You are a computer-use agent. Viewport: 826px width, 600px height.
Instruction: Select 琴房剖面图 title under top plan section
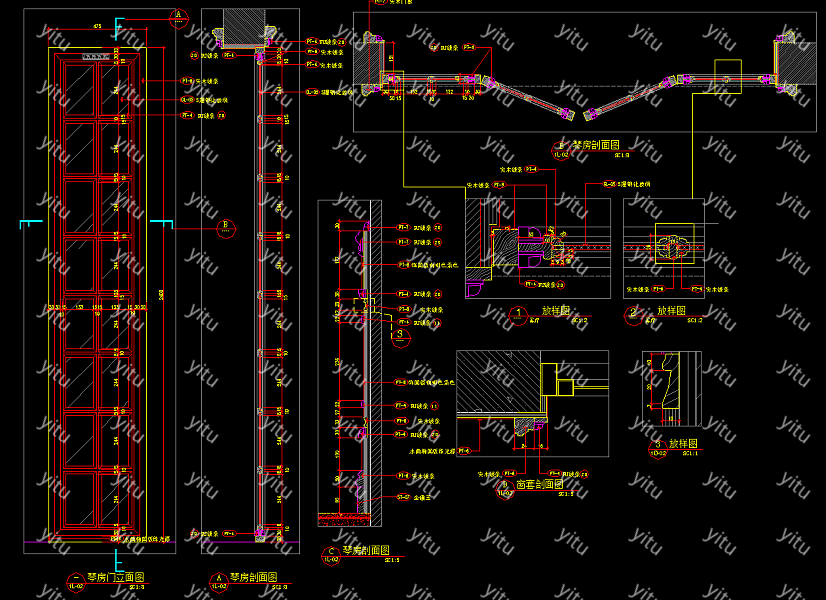(x=597, y=146)
